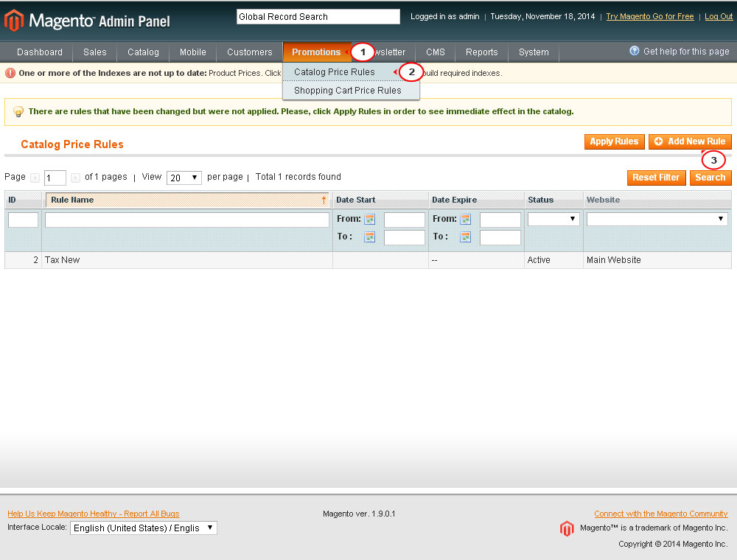The height and width of the screenshot is (560, 737).
Task: Open the System menu
Action: [x=534, y=52]
